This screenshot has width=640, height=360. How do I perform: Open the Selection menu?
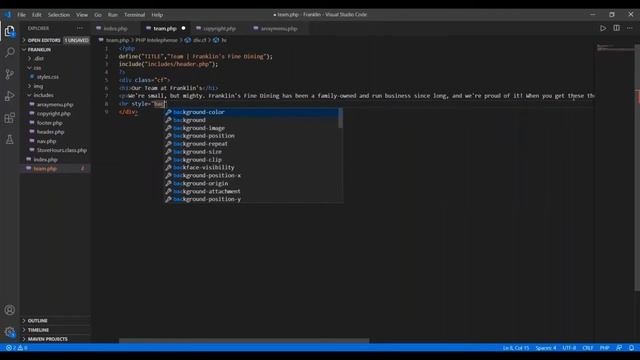click(x=59, y=15)
